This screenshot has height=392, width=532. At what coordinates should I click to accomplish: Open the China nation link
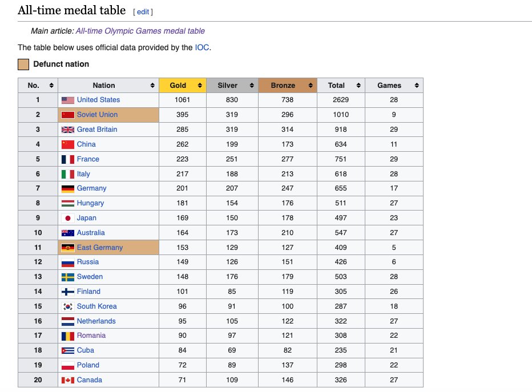point(86,144)
